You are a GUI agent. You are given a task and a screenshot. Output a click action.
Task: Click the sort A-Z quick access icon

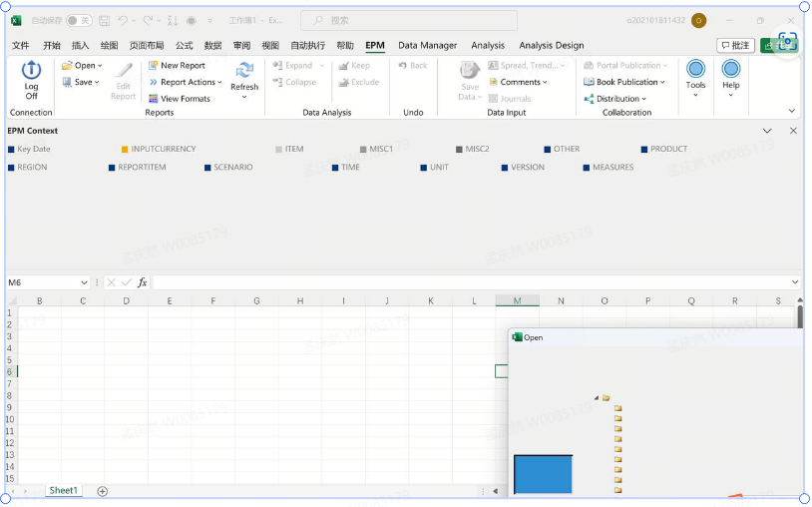click(x=173, y=21)
